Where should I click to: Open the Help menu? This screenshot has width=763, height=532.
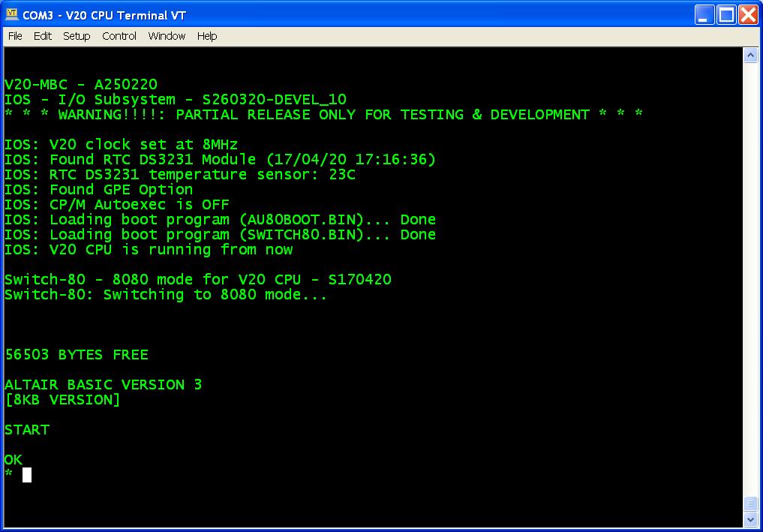207,36
